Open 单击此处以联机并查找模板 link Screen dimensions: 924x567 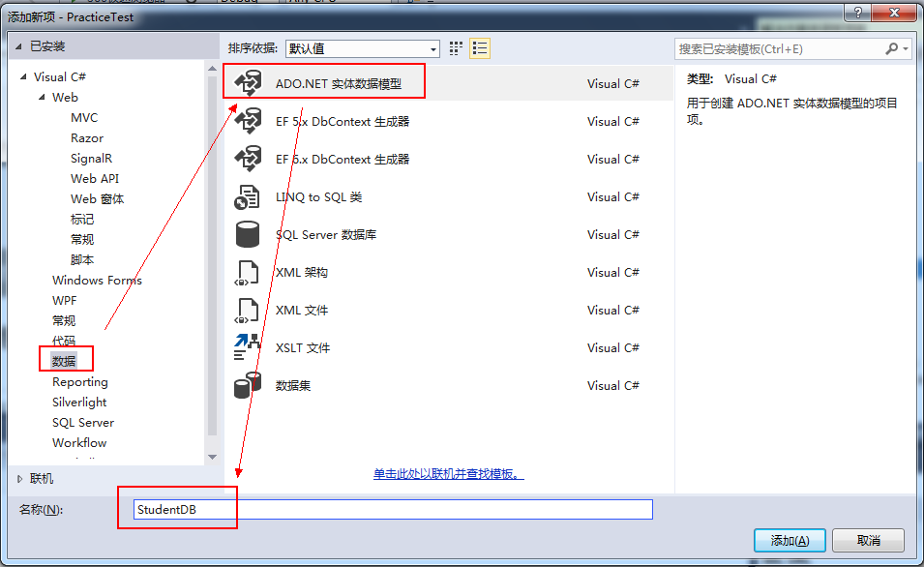click(448, 474)
